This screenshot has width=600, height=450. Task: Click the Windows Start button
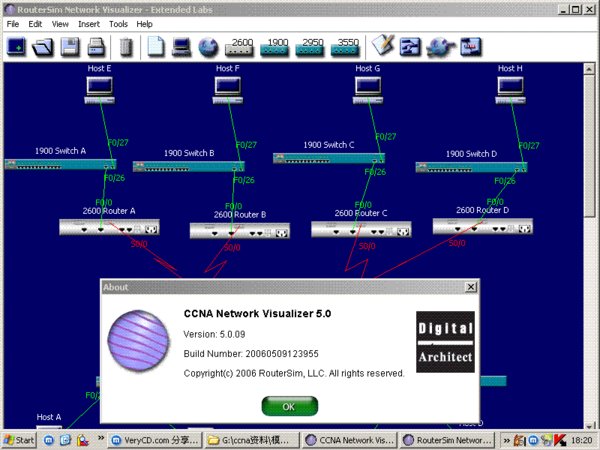[x=19, y=440]
